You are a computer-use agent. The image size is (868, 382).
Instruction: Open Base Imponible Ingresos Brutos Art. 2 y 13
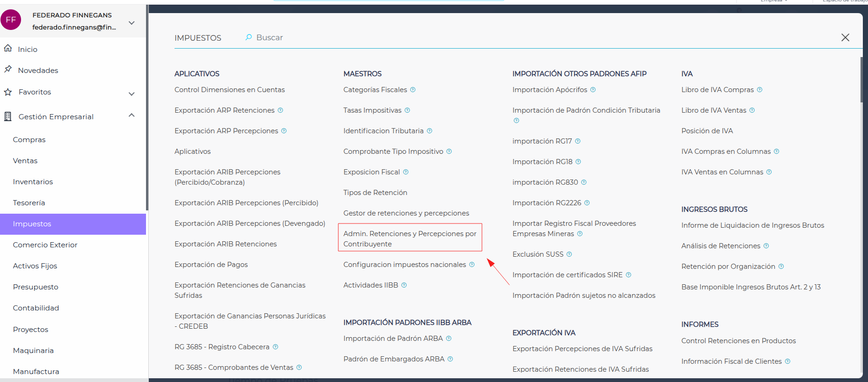point(751,287)
